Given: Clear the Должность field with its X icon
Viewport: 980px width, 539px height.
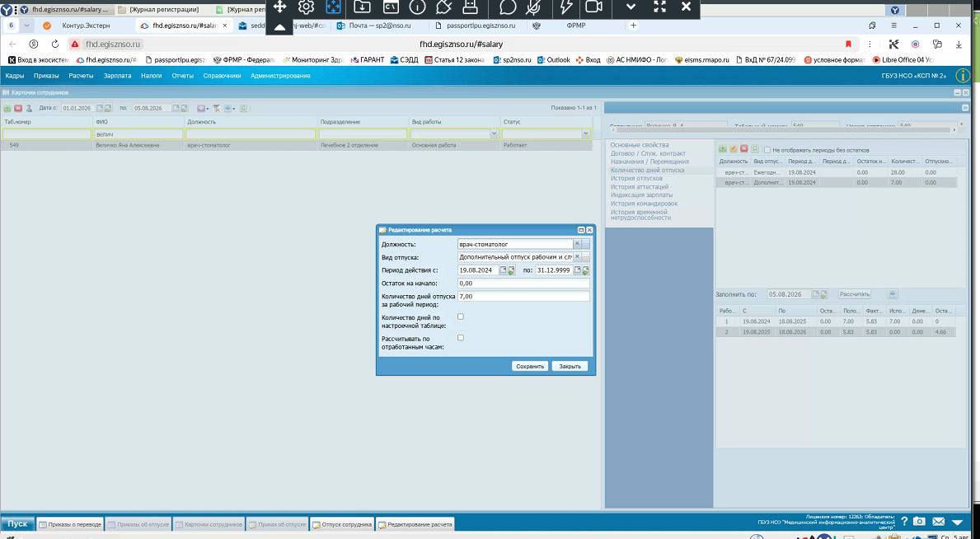Looking at the screenshot, I should [578, 244].
